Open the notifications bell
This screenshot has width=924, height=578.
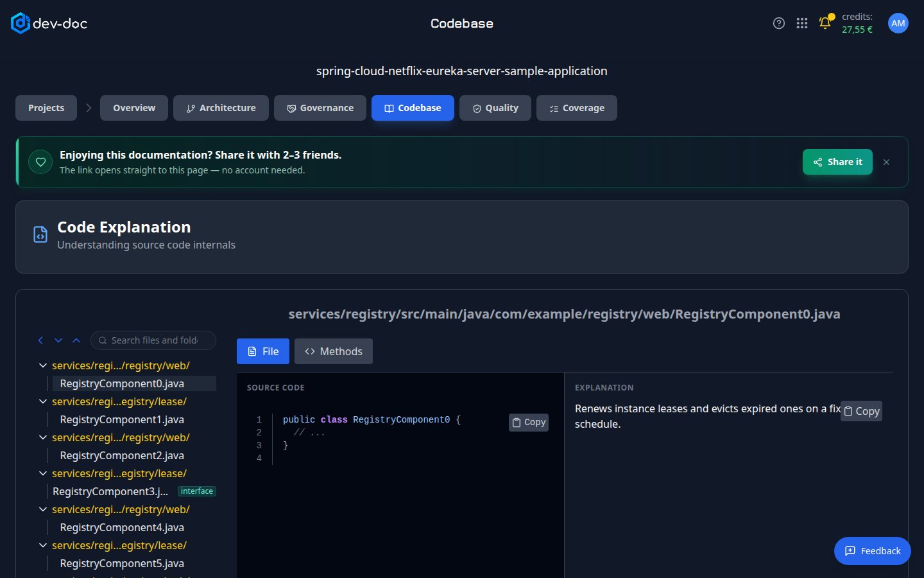825,23
